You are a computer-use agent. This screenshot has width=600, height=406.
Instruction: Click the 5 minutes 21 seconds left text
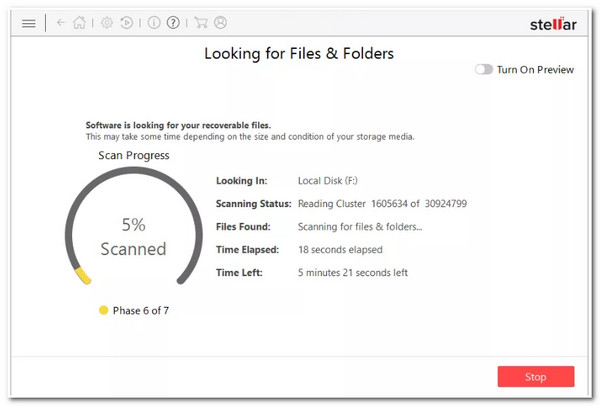pos(353,272)
